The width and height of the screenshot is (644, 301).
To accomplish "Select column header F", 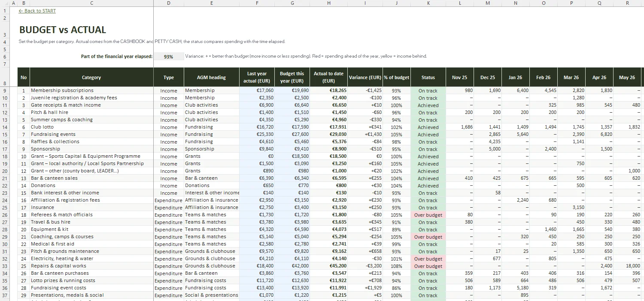I will [257, 3].
